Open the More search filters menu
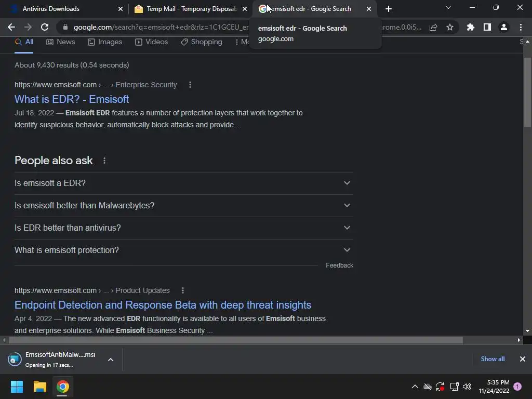Viewport: 532px width, 399px height. click(242, 42)
